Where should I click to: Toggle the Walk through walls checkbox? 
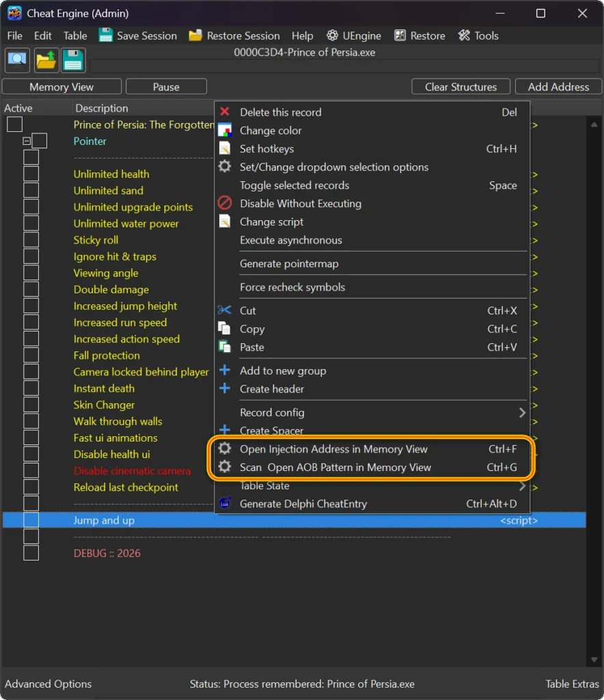[31, 421]
